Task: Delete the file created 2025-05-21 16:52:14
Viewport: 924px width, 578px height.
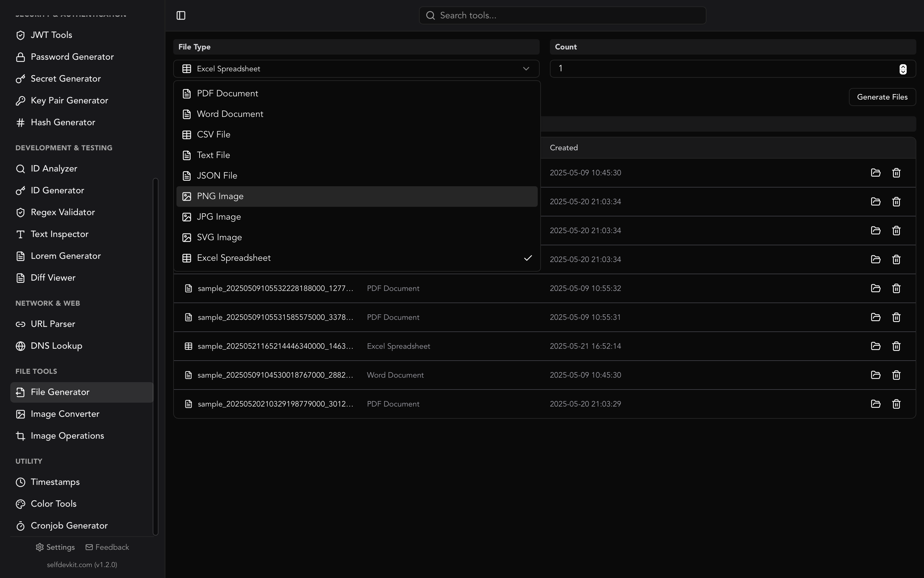Action: (896, 346)
